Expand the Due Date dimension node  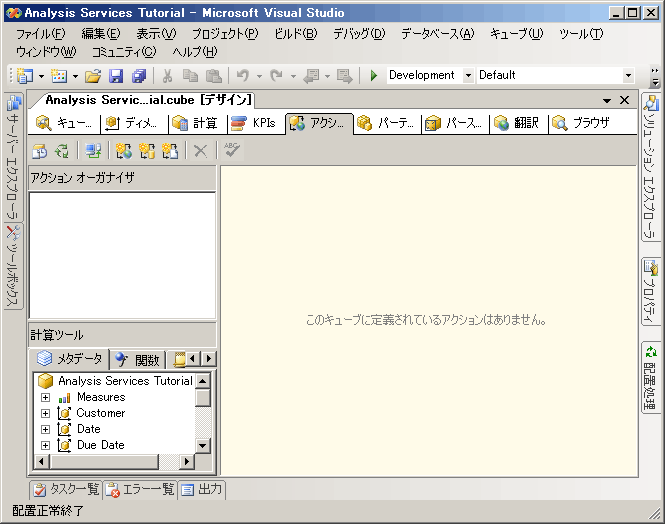click(x=45, y=445)
